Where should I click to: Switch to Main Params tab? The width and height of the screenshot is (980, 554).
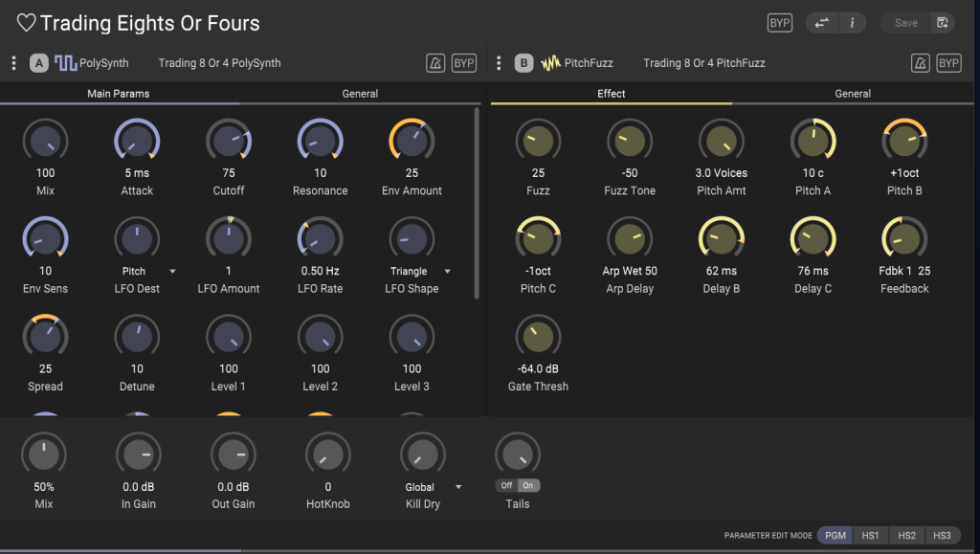pos(119,94)
